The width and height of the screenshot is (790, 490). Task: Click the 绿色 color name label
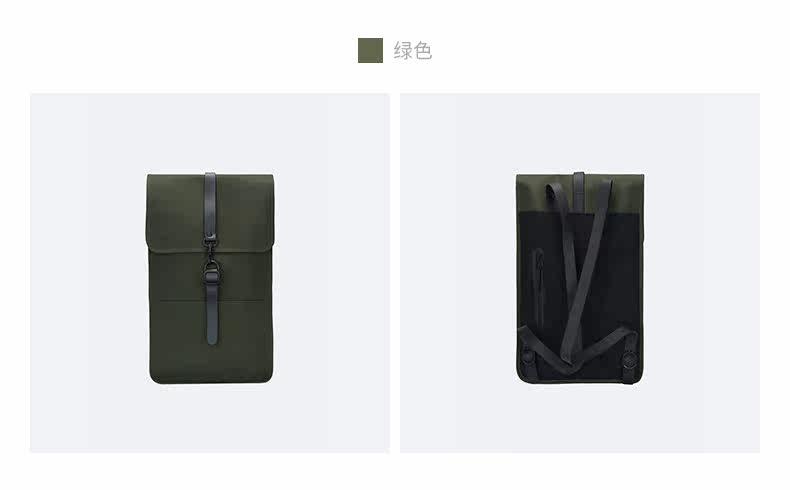tap(413, 51)
